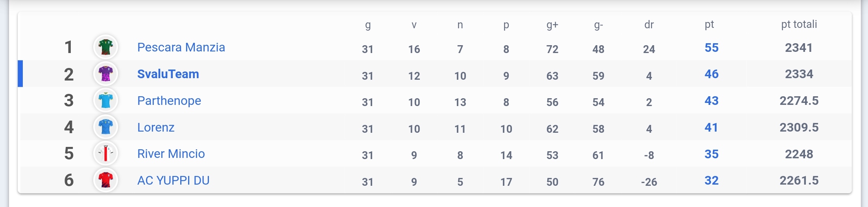This screenshot has width=868, height=207.
Task: Click Pescara Manzia 55 points value
Action: [711, 48]
